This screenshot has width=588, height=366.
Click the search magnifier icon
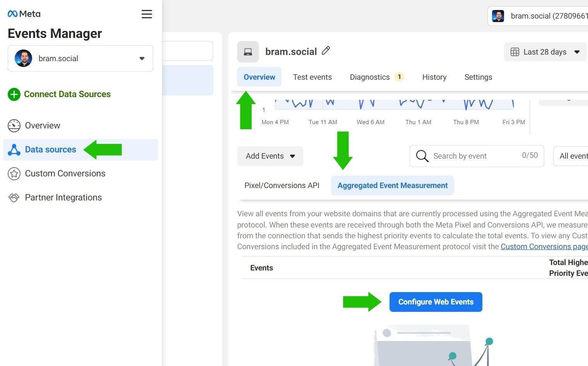click(422, 156)
